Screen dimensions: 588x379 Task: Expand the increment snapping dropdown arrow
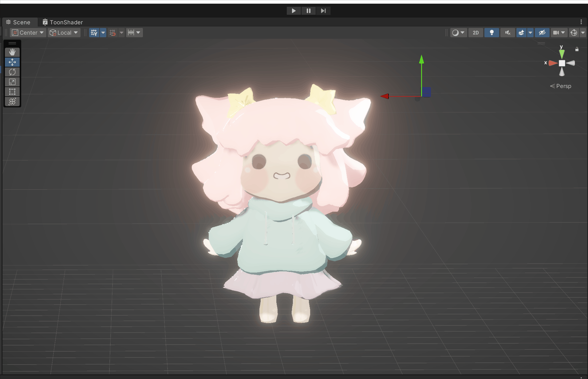pos(139,33)
